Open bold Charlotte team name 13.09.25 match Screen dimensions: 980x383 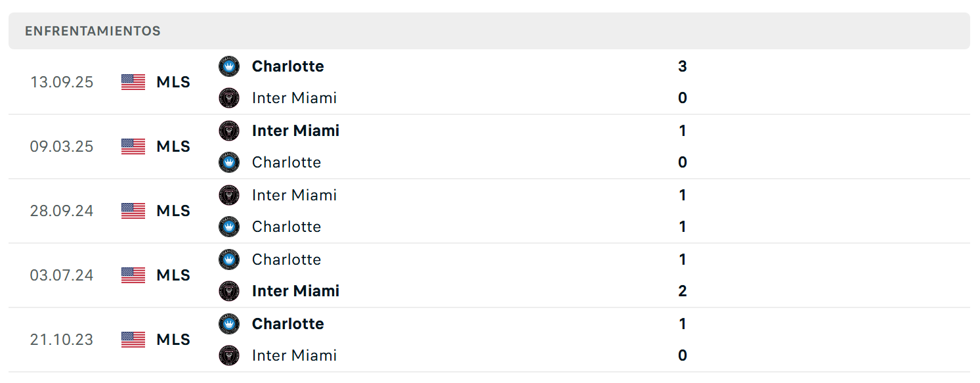pos(288,66)
